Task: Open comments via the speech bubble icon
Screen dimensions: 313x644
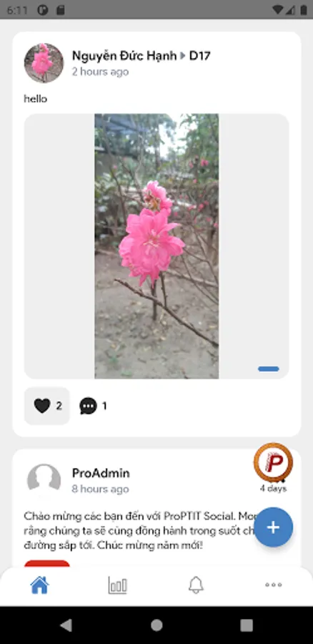Action: [88, 406]
